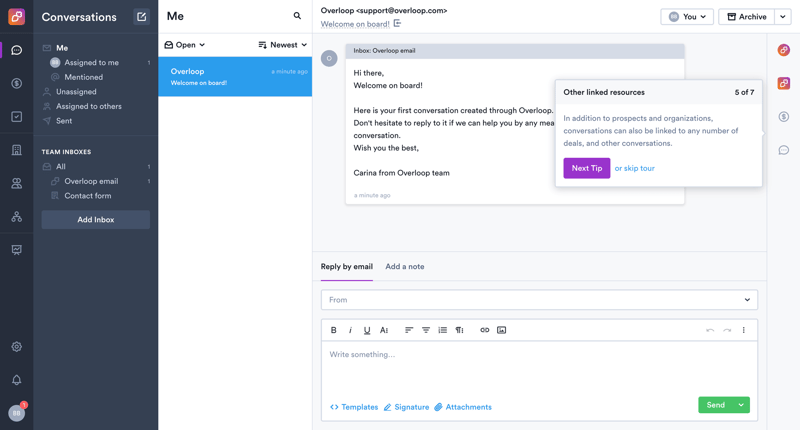Open the Prospects people icon
The height and width of the screenshot is (430, 800).
[16, 183]
